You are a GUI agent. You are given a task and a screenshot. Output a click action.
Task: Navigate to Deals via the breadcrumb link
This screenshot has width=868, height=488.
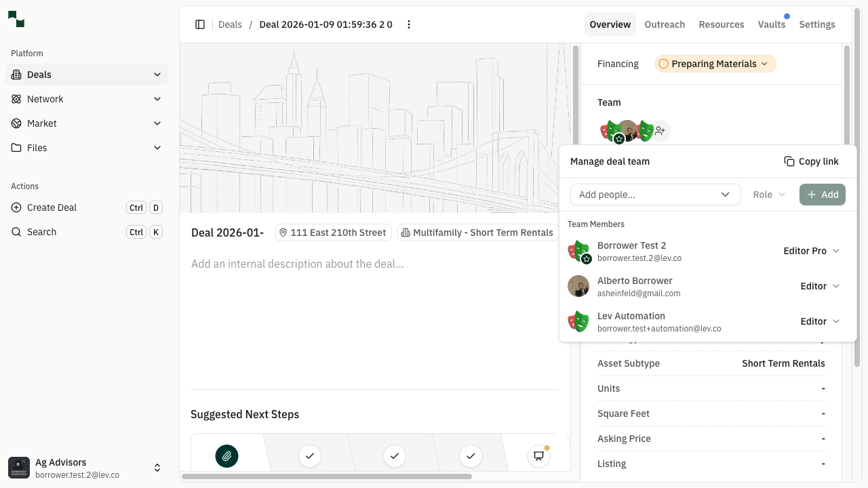230,24
